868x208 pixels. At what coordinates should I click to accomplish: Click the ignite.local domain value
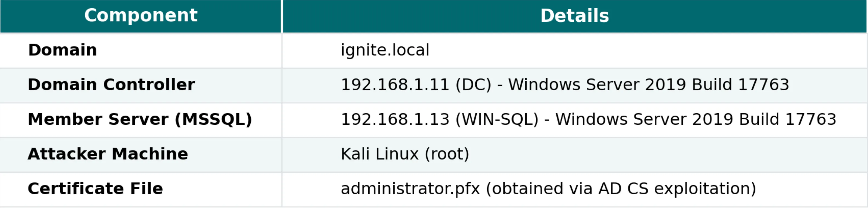click(x=385, y=50)
